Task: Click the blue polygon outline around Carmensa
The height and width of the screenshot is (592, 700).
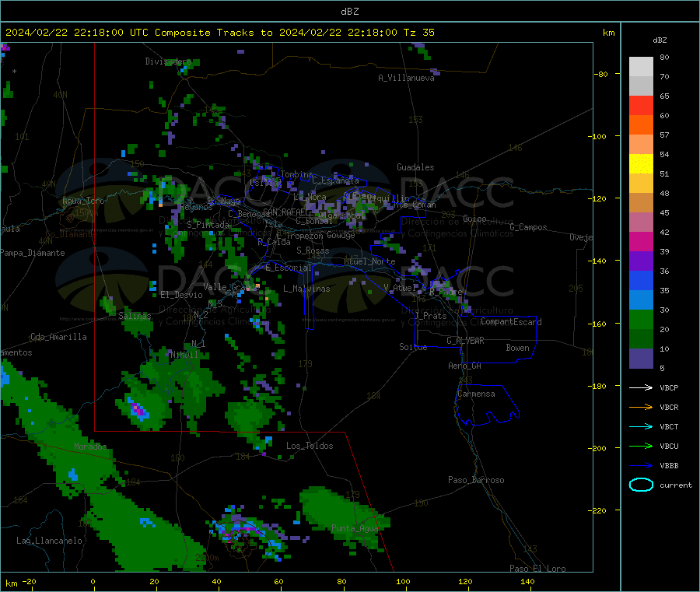Action: pos(487,405)
